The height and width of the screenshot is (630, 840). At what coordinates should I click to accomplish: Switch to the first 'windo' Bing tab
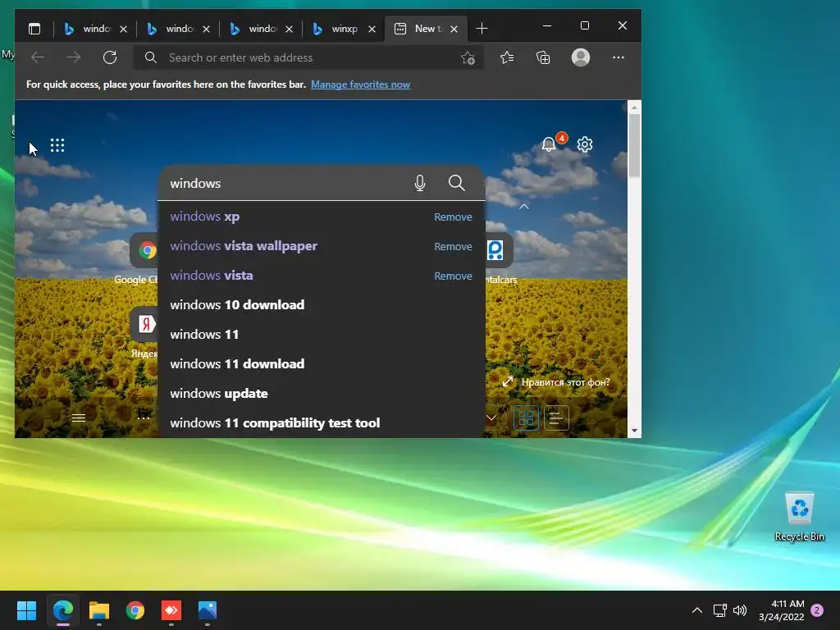coord(97,29)
